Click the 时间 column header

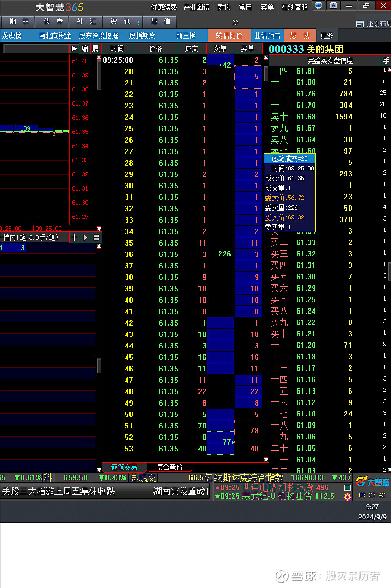117,49
